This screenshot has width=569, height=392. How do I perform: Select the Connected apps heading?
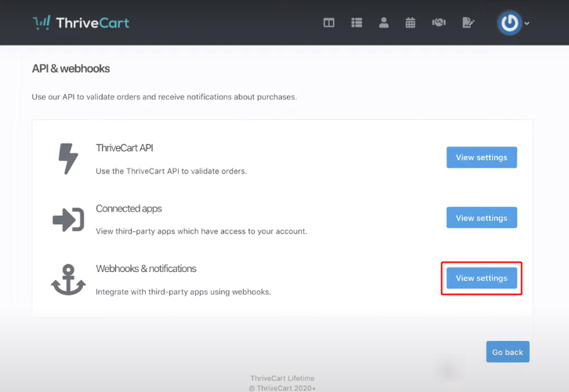click(x=129, y=209)
